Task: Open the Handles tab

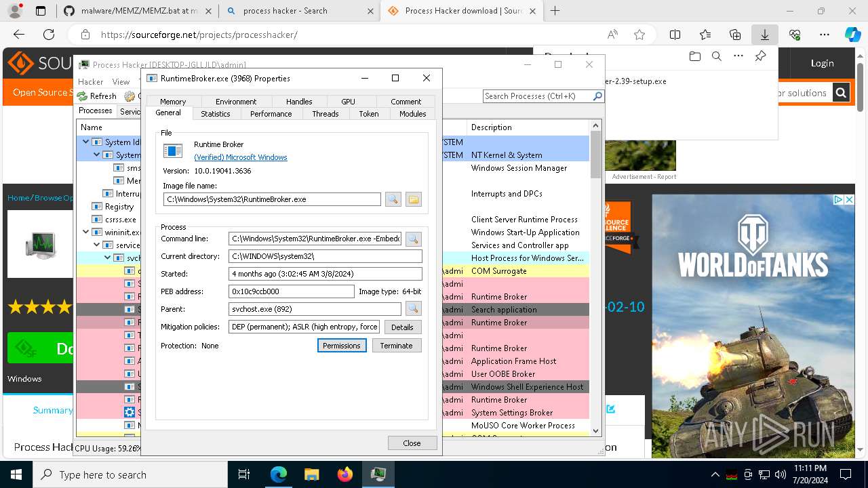Action: pyautogui.click(x=299, y=102)
